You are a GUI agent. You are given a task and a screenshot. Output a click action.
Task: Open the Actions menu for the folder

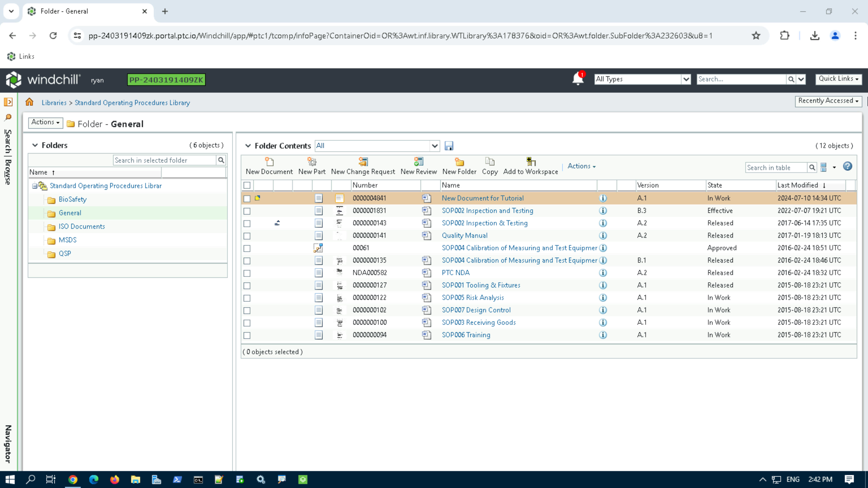[45, 122]
